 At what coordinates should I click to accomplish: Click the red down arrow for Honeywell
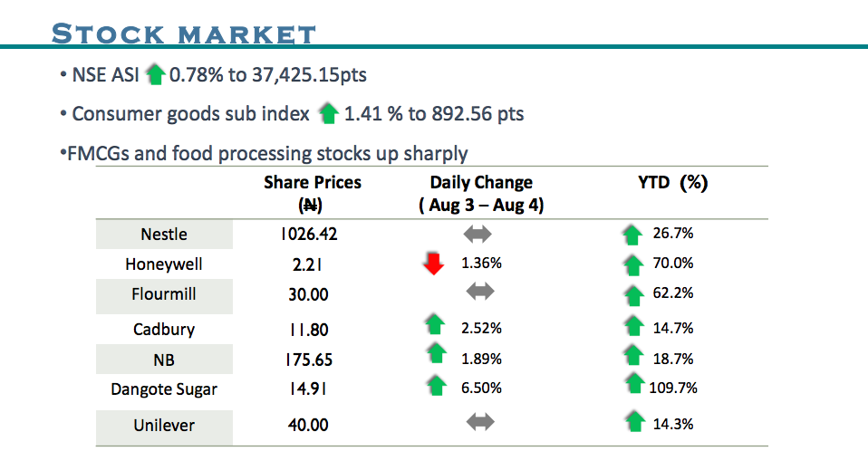(434, 264)
